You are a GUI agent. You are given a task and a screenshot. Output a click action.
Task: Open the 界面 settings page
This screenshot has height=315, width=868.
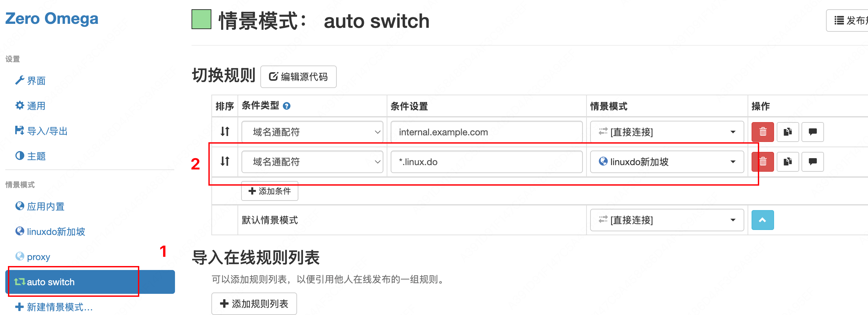(30, 81)
